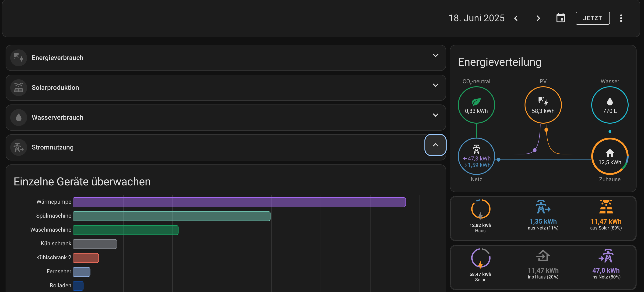Click the Haus 12,82 kWh gauge
Image resolution: width=644 pixels, height=292 pixels.
point(480,209)
